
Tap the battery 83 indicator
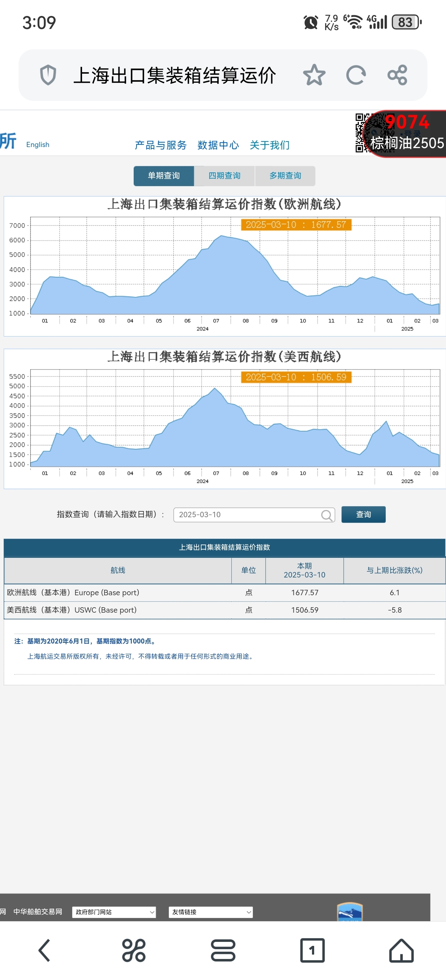[x=407, y=22]
